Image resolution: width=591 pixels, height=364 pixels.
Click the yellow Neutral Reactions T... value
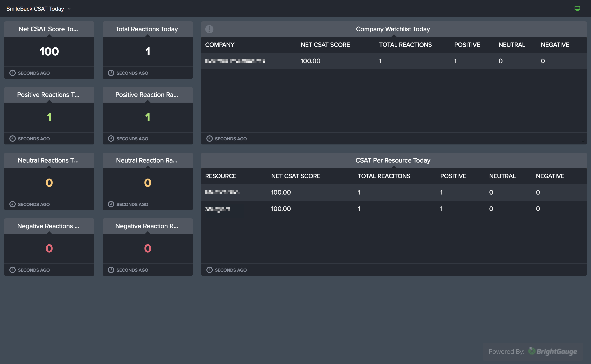point(49,183)
